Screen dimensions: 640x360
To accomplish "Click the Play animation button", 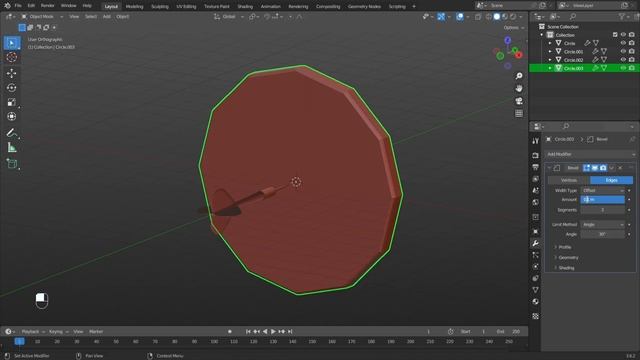I will 273,331.
